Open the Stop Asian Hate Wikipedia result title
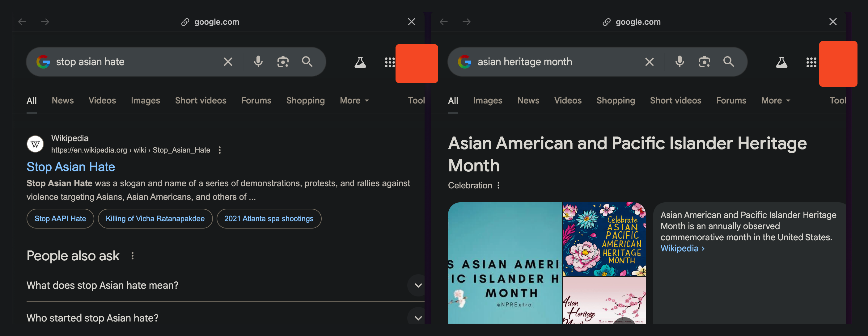This screenshot has height=336, width=868. (71, 167)
